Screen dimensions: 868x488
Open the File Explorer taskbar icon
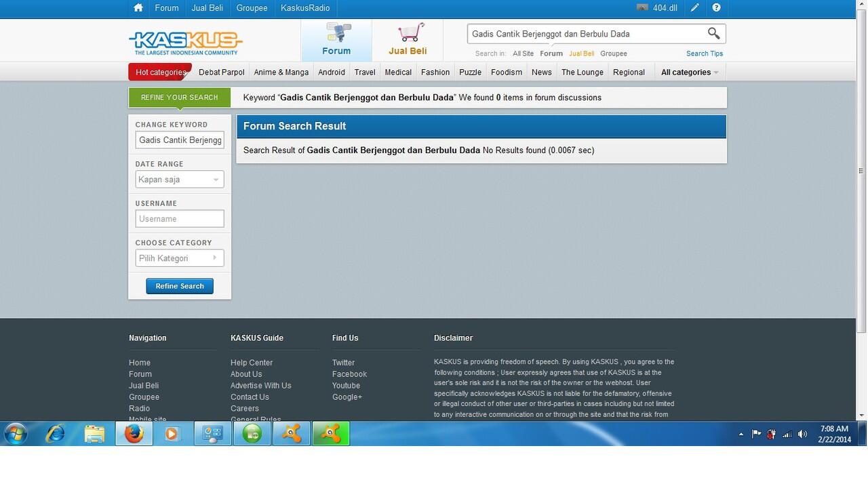click(x=95, y=434)
